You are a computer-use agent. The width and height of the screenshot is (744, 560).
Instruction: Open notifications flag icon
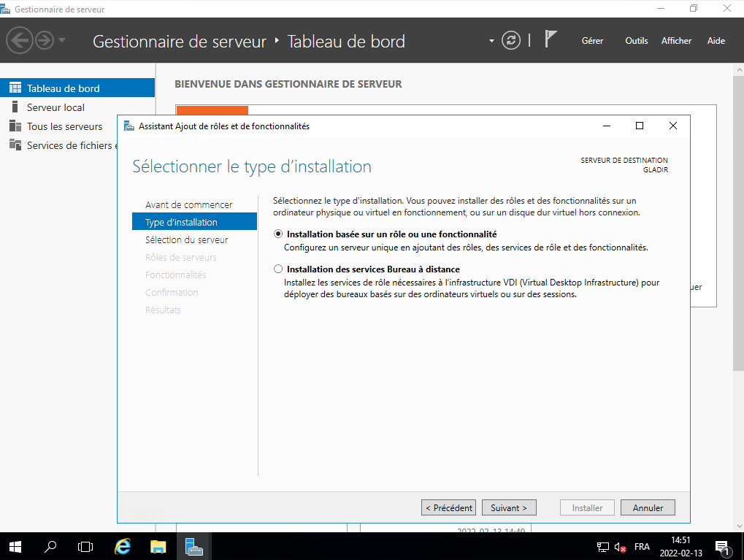pyautogui.click(x=551, y=39)
